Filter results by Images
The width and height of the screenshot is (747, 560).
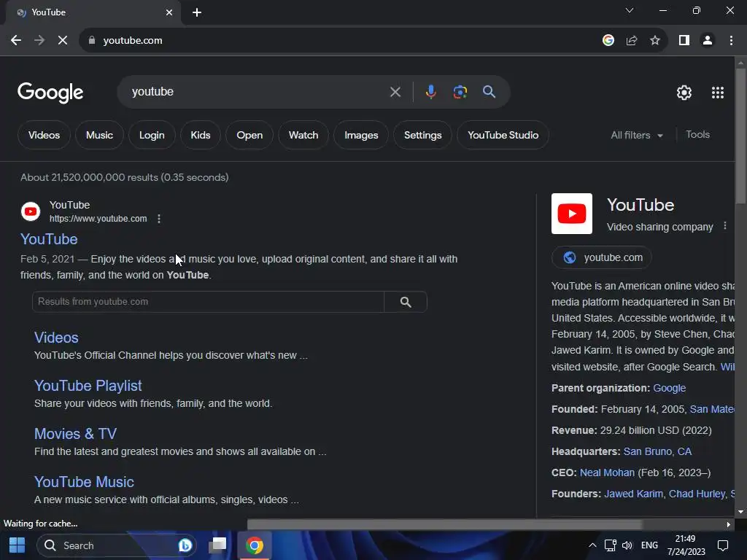coord(361,135)
